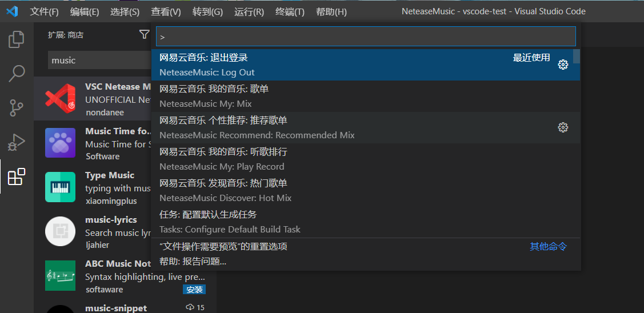Image resolution: width=644 pixels, height=313 pixels.
Task: Click nondanee publisher name
Action: click(105, 113)
